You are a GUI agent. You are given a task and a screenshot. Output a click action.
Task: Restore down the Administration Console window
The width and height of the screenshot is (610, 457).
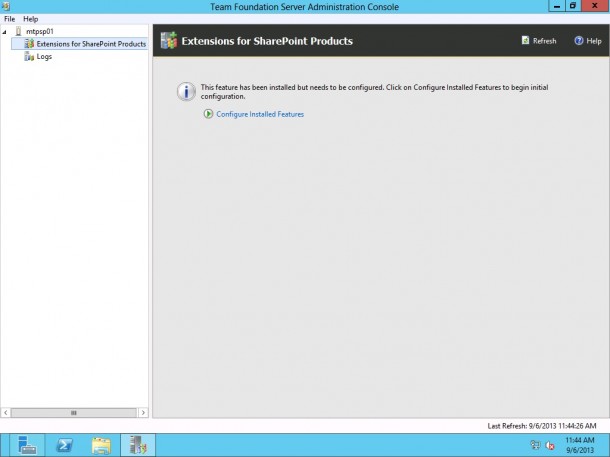point(573,6)
